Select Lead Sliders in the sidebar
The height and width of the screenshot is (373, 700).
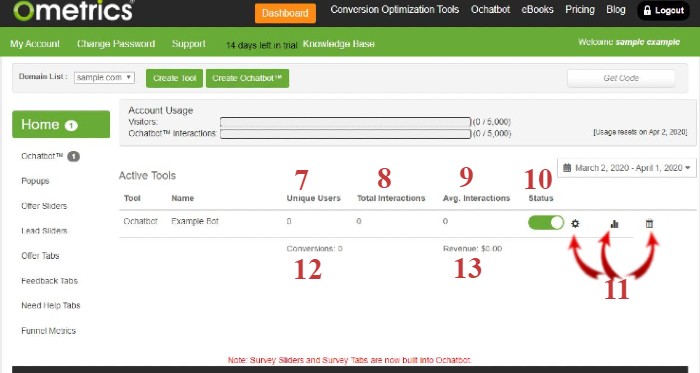click(44, 231)
